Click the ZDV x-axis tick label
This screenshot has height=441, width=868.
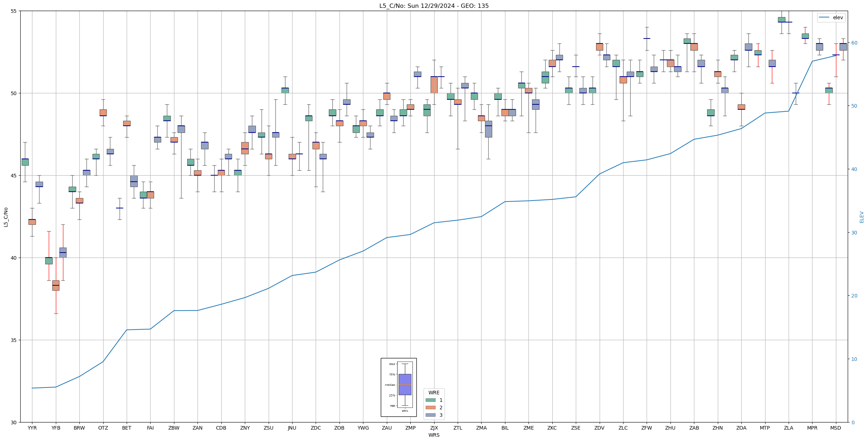pyautogui.click(x=599, y=428)
